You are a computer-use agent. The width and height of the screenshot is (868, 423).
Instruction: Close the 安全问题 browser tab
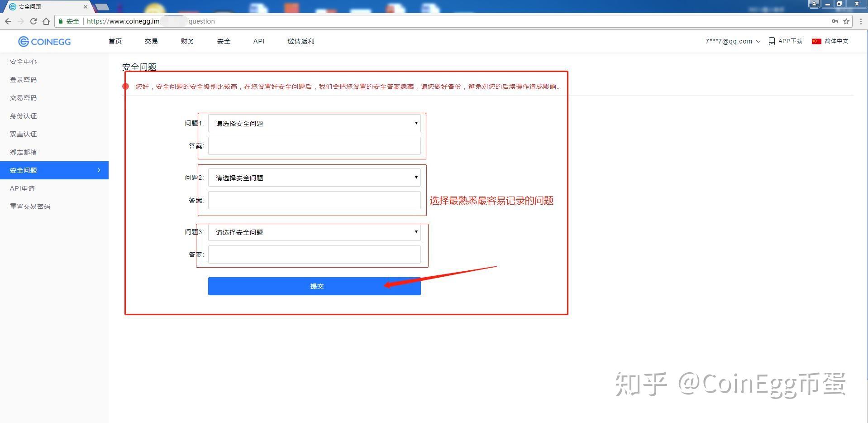click(86, 7)
